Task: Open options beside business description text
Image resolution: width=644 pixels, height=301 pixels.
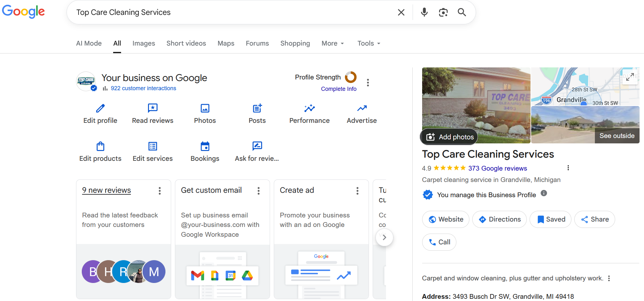Action: (x=609, y=278)
